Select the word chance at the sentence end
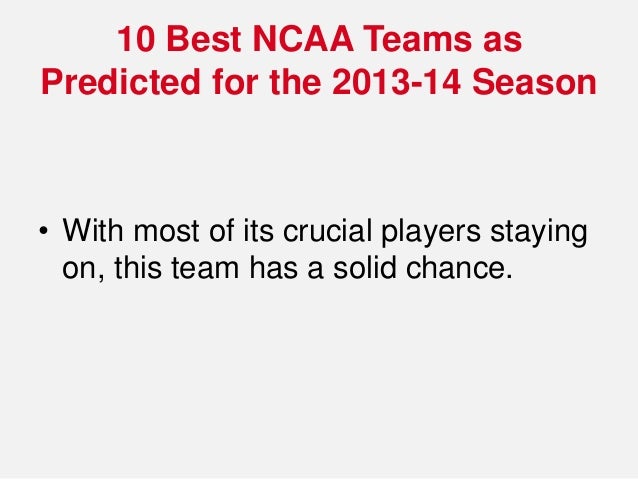 point(456,267)
